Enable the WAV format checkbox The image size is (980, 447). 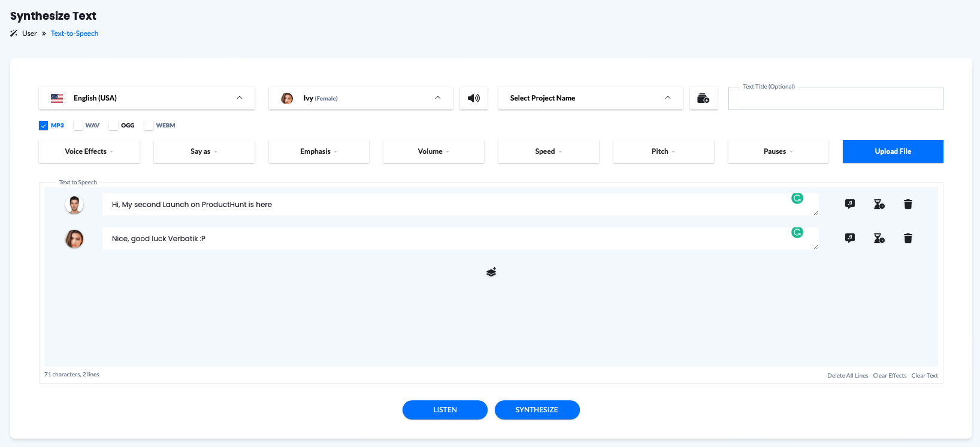point(78,126)
